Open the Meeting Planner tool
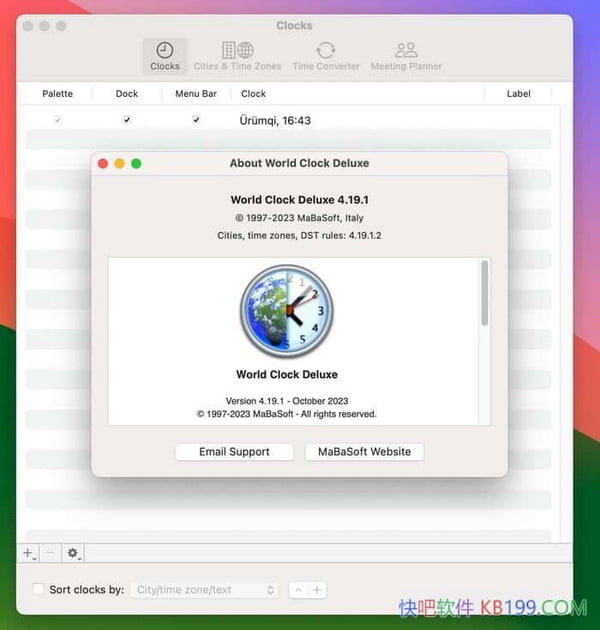600x630 pixels. 406,56
